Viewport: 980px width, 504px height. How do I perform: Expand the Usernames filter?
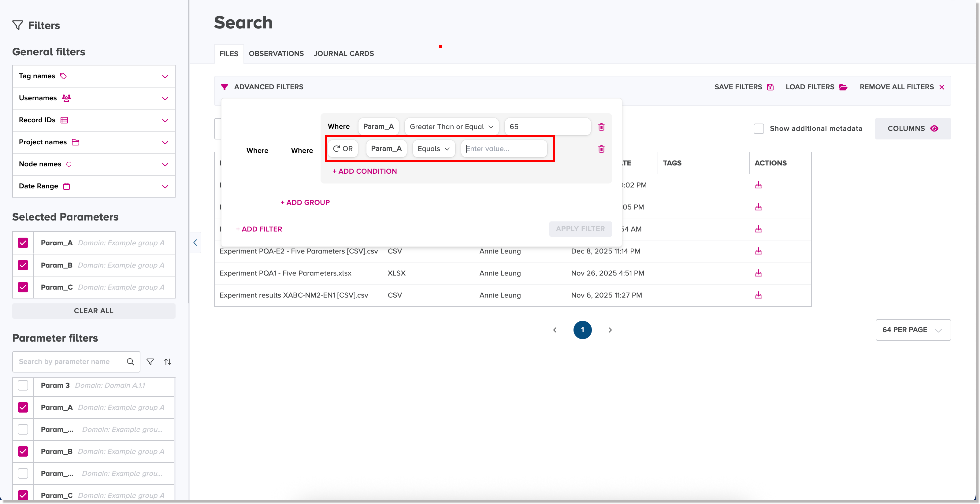(165, 98)
